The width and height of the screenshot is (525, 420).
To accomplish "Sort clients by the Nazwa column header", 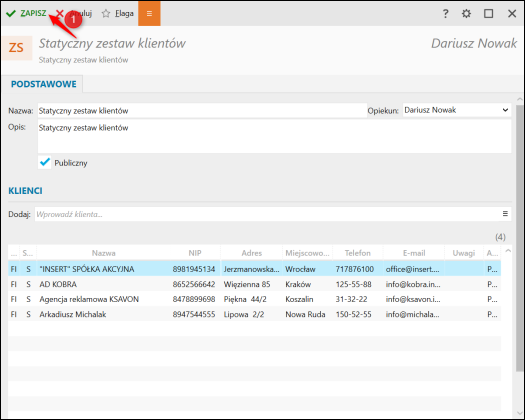I will (x=104, y=253).
